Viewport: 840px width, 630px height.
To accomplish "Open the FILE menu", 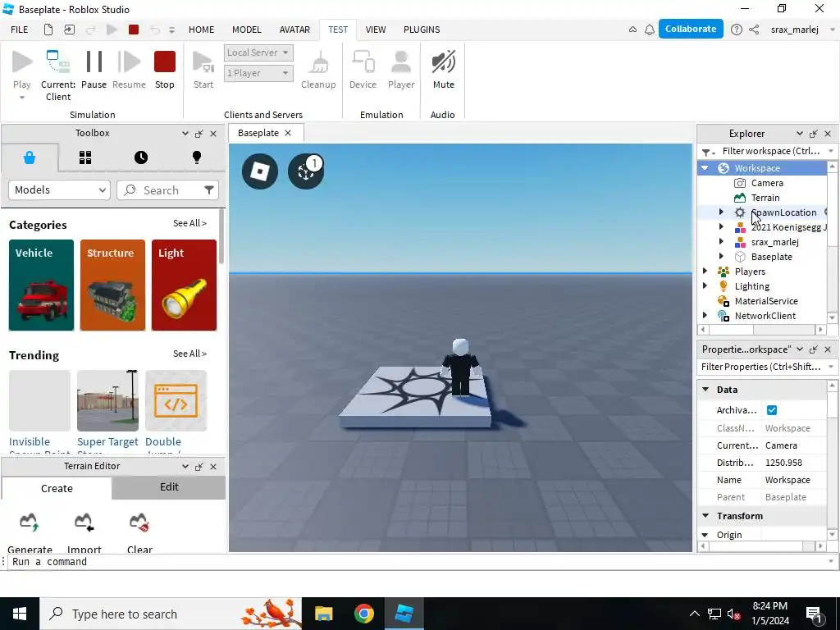I will [x=20, y=30].
